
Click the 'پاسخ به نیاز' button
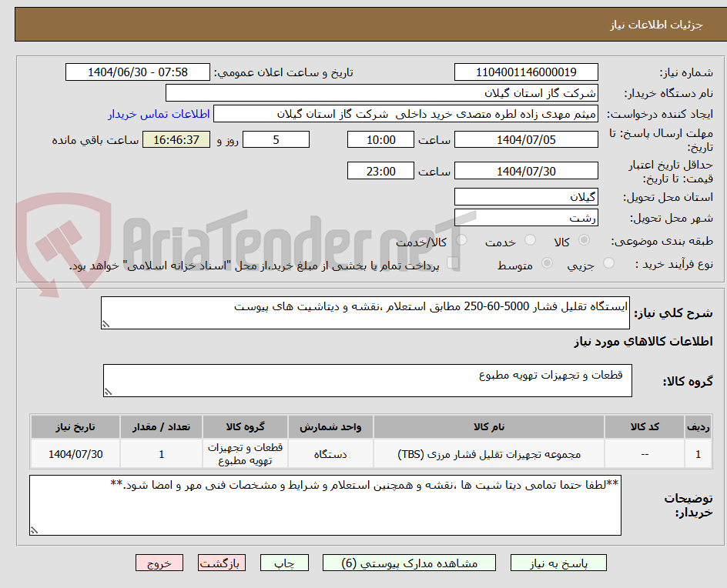pos(558,563)
